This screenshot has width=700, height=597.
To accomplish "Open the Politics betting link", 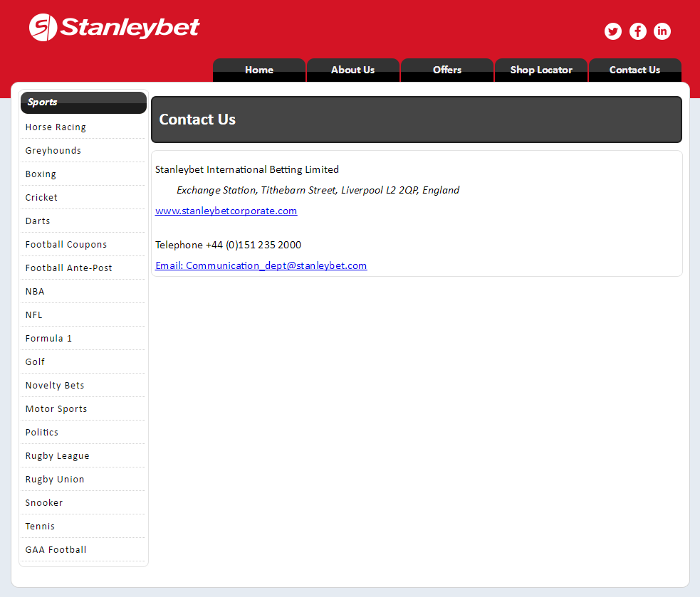I will point(83,433).
